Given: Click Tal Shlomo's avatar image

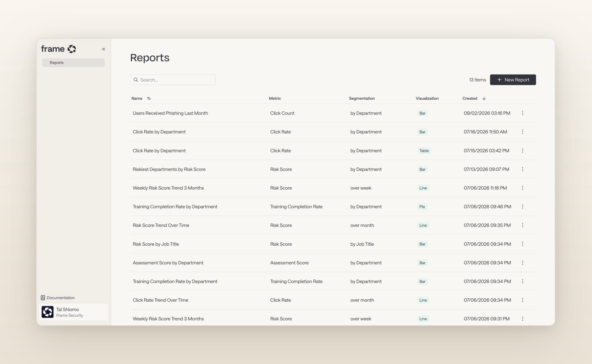Looking at the screenshot, I should click(x=47, y=312).
